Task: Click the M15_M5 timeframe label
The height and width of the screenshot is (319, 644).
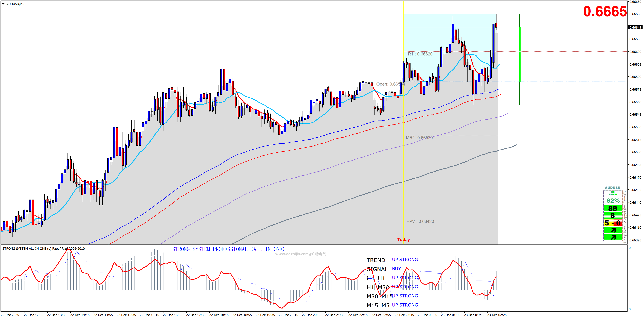Action: tap(378, 305)
